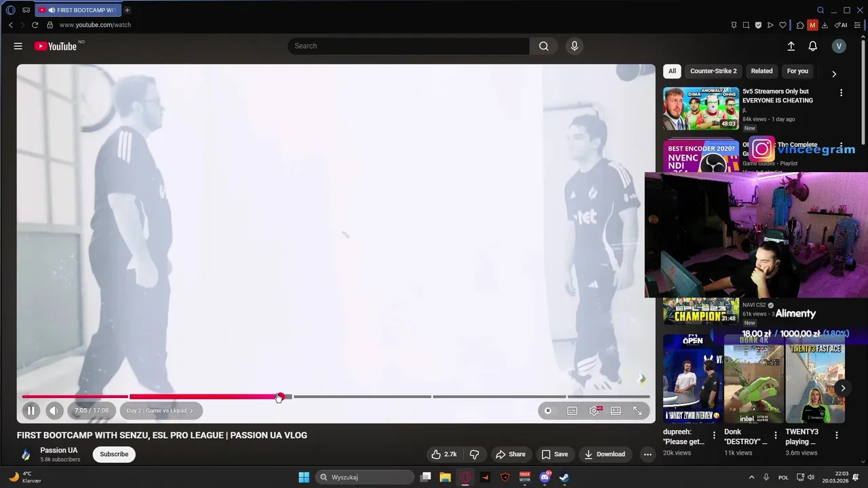Open Steam from the taskbar

click(x=564, y=477)
